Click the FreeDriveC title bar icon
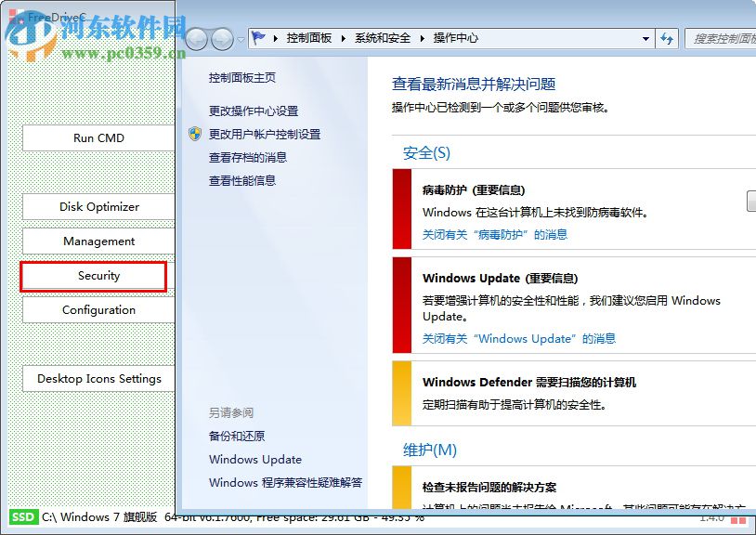This screenshot has height=535, width=756. [x=17, y=17]
